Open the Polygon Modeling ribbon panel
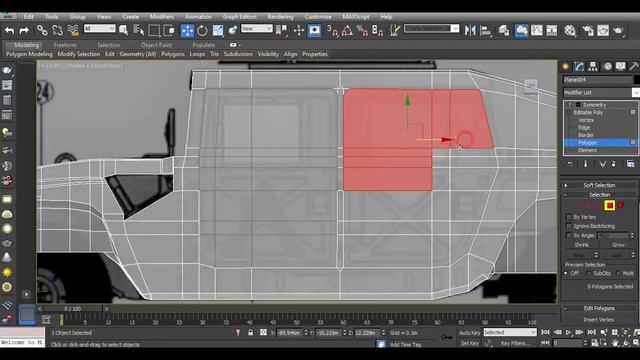640x360 pixels. pyautogui.click(x=29, y=54)
